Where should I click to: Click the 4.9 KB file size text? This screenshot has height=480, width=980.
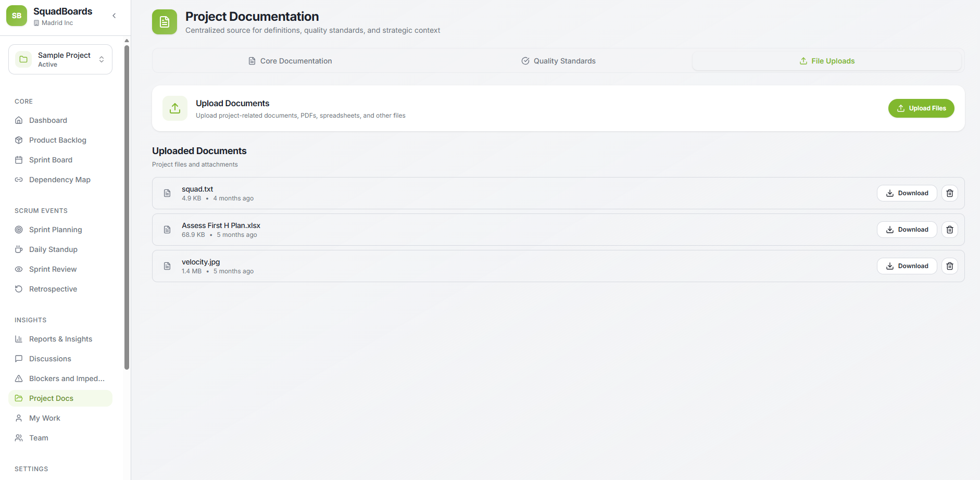point(192,198)
